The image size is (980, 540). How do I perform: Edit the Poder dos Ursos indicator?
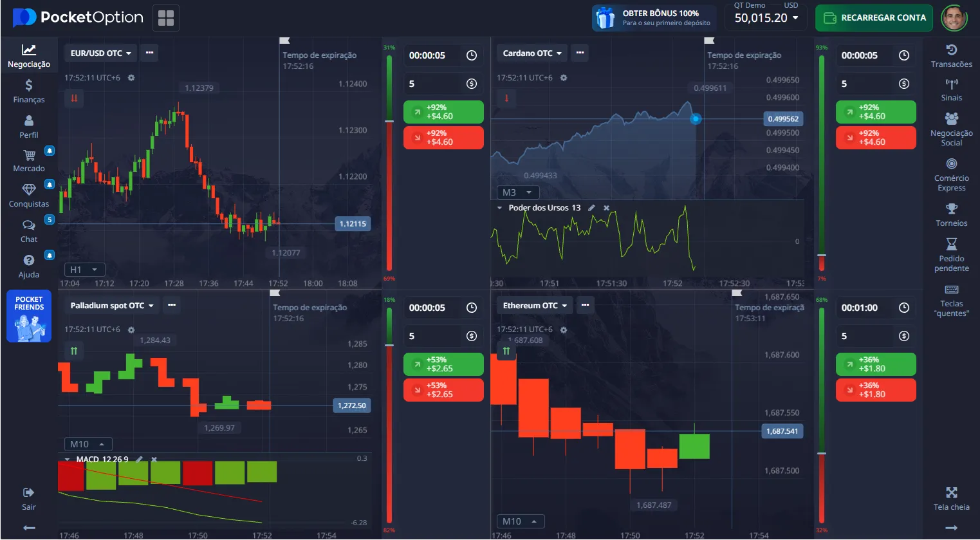click(x=591, y=208)
